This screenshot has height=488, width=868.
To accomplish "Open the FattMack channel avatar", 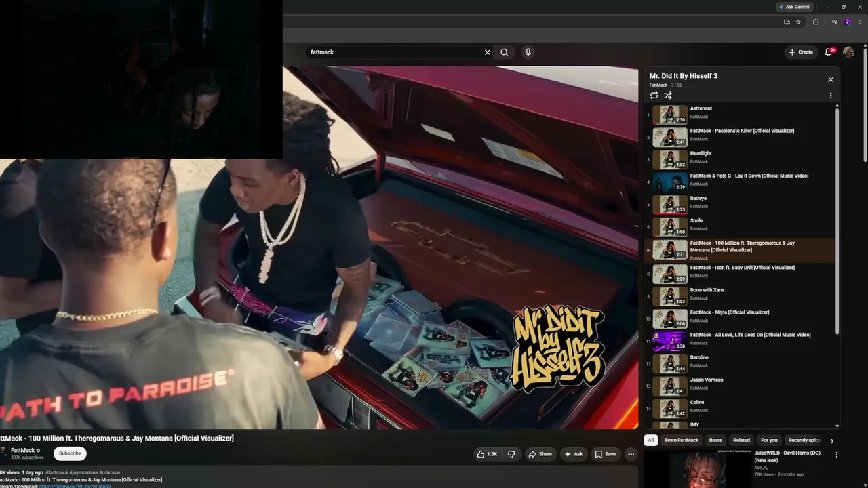I will [3, 453].
